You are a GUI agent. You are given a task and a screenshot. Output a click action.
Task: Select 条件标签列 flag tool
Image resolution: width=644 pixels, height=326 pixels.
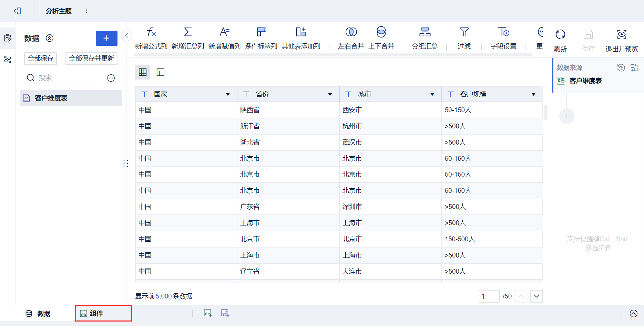pos(261,38)
